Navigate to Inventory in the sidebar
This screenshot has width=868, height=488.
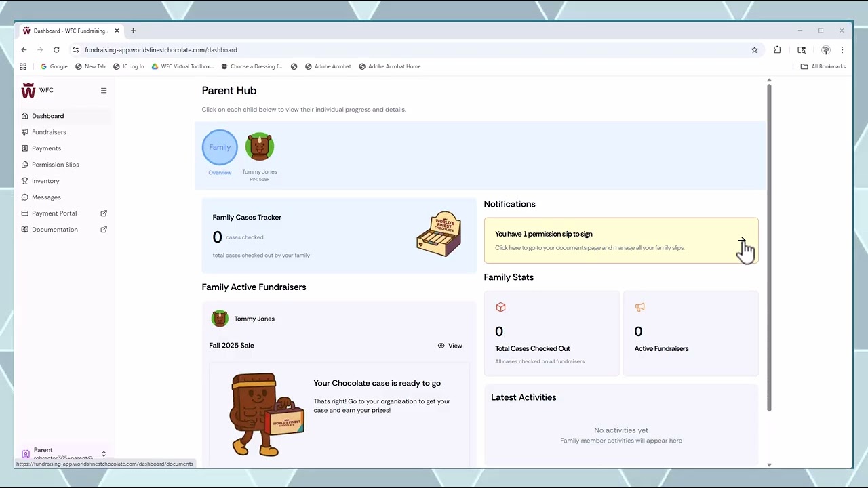coord(65,181)
